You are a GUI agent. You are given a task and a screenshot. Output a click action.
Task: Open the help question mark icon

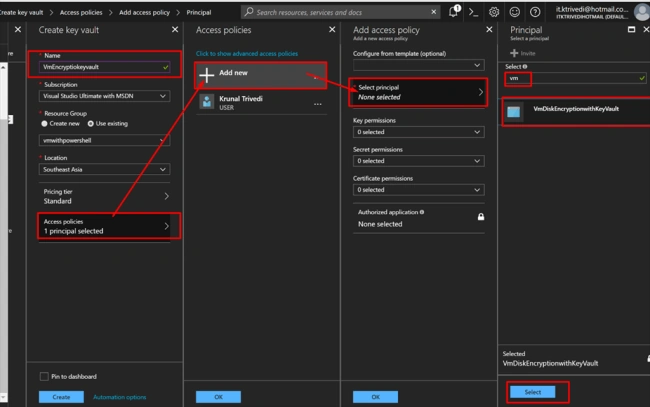pos(535,12)
